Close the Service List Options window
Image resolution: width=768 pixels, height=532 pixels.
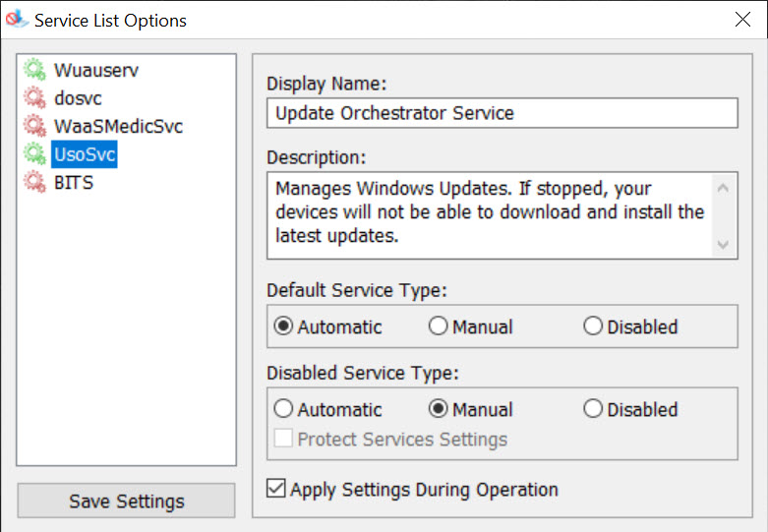click(x=742, y=20)
